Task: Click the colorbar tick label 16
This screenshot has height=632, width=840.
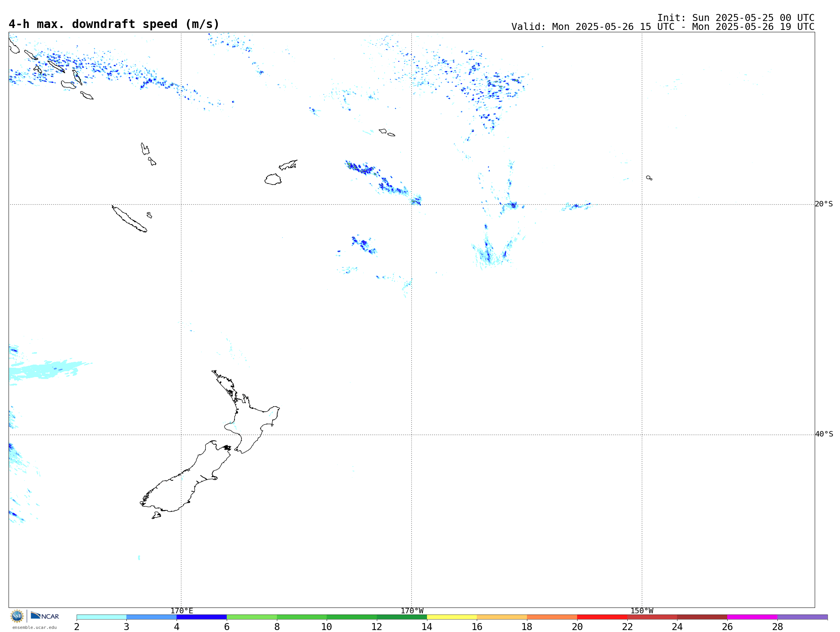Action: point(477,627)
